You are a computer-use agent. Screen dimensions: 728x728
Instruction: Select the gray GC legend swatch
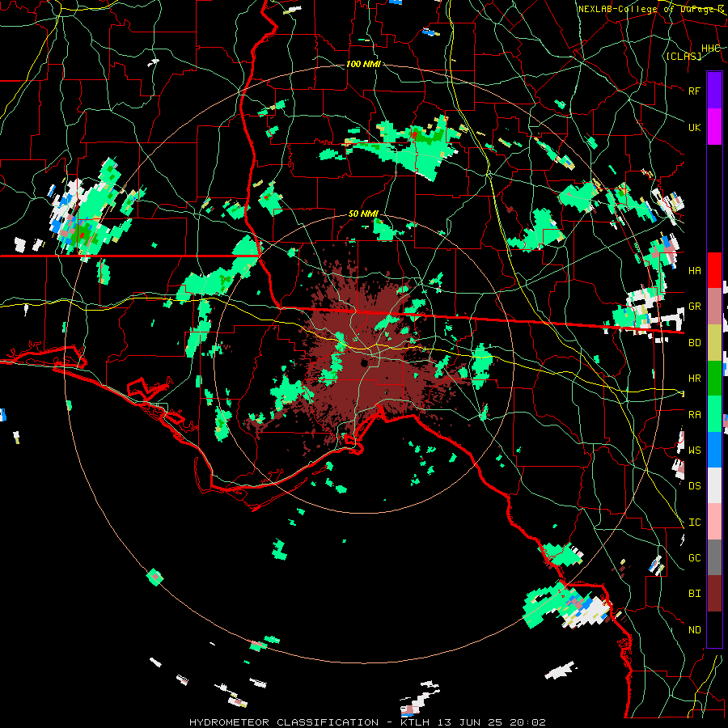pyautogui.click(x=714, y=557)
